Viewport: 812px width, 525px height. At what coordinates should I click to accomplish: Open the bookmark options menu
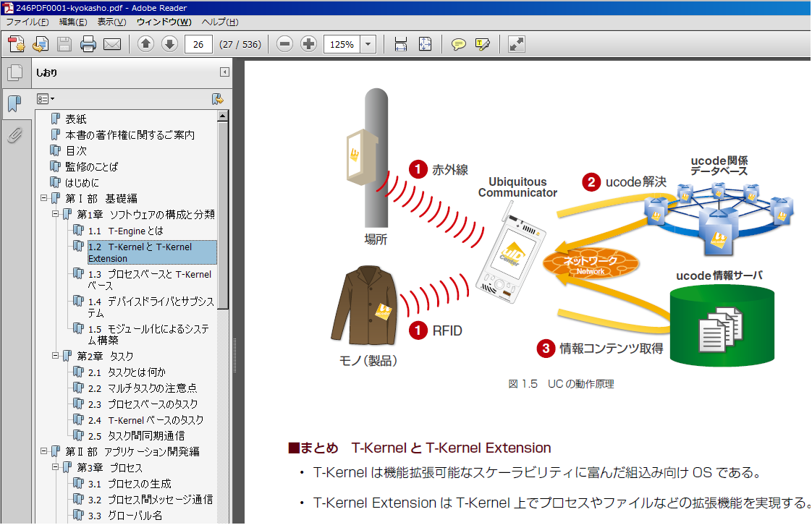[45, 99]
